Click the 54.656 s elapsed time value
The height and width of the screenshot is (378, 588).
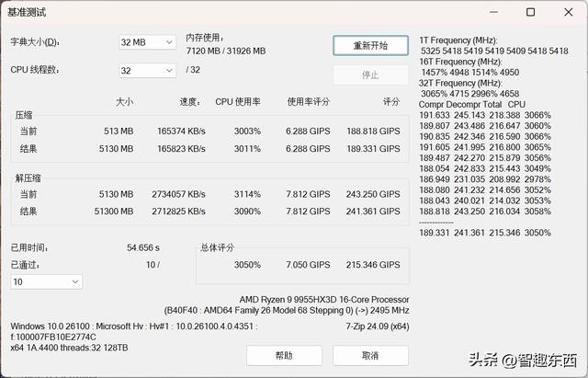143,247
